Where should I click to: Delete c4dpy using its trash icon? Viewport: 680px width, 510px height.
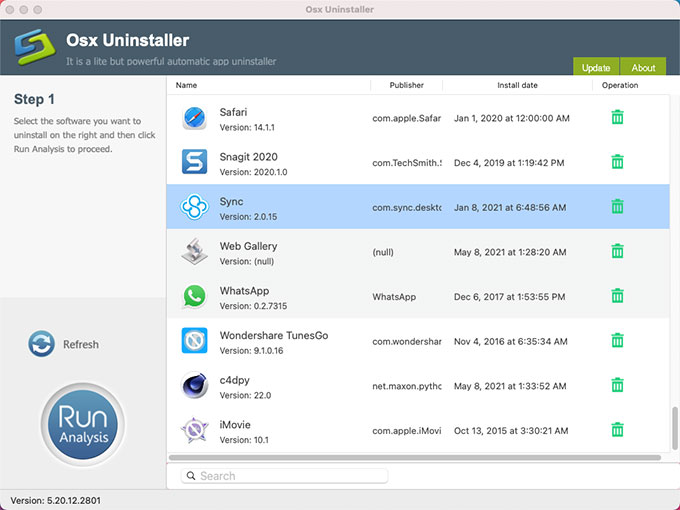[x=617, y=385]
